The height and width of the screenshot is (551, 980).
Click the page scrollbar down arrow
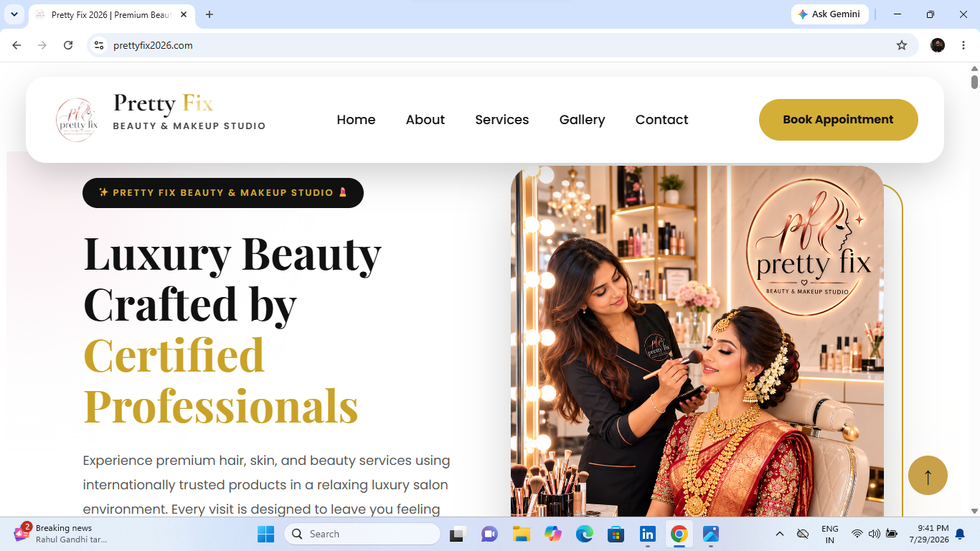tap(974, 511)
